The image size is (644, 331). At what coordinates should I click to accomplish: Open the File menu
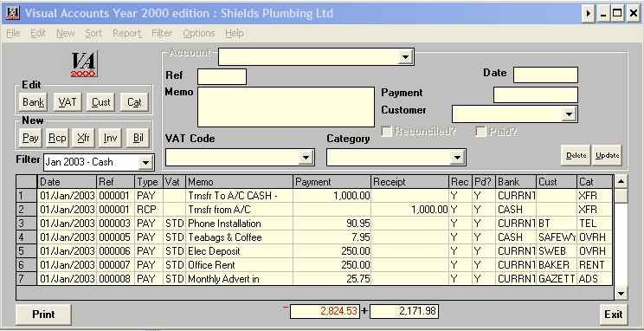(x=13, y=33)
